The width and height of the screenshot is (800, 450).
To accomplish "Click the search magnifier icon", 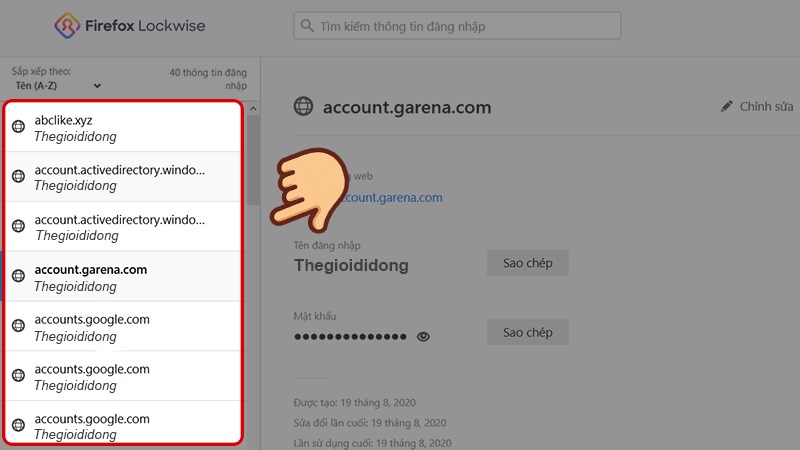I will click(x=307, y=26).
